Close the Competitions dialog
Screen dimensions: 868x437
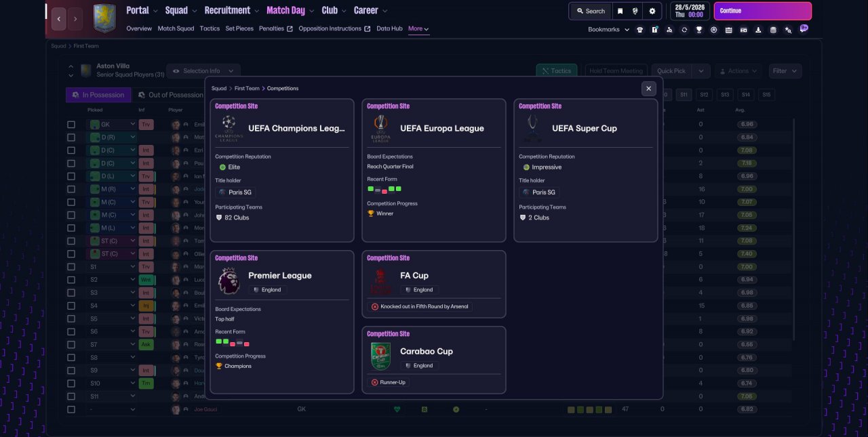click(649, 89)
